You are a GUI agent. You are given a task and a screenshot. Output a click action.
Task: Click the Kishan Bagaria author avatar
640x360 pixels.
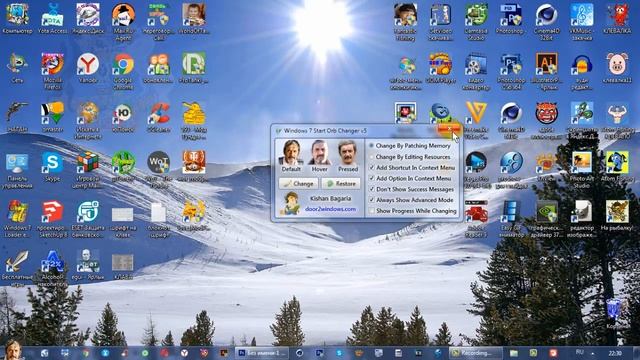290,203
